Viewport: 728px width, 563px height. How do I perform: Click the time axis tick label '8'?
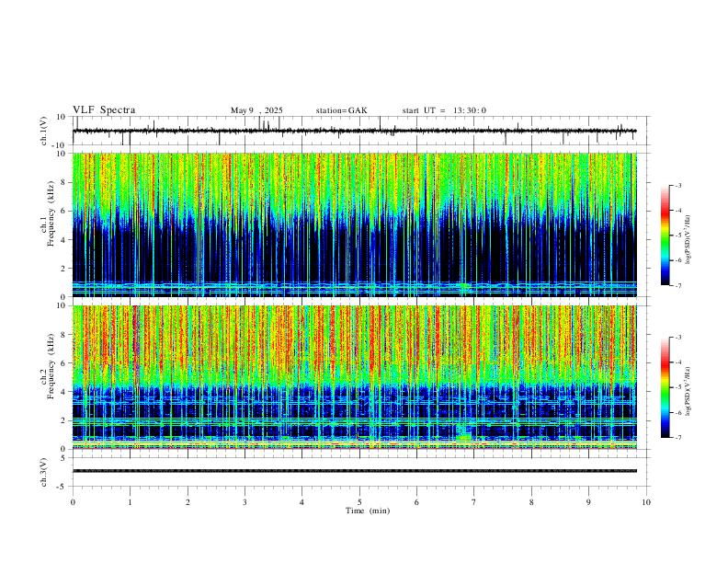[531, 502]
